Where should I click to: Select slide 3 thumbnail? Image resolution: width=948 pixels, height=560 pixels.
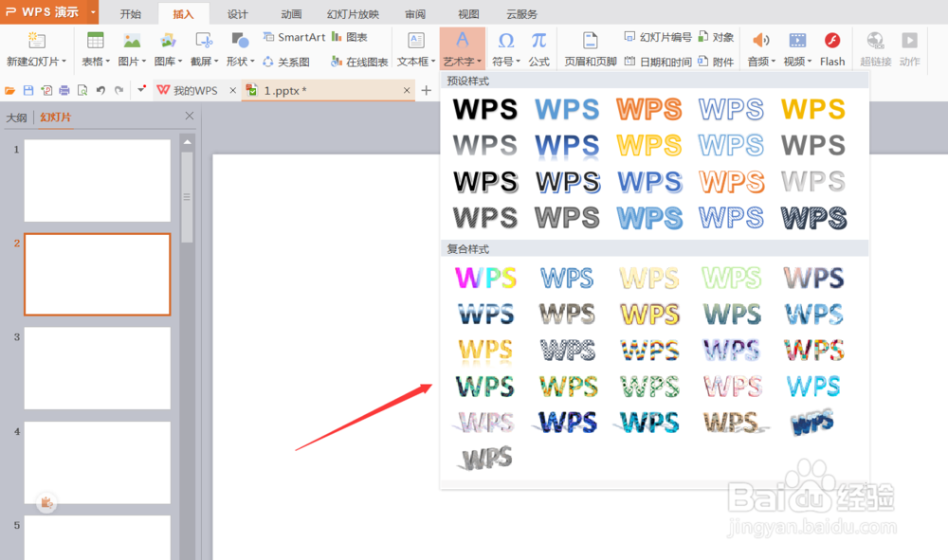[98, 368]
